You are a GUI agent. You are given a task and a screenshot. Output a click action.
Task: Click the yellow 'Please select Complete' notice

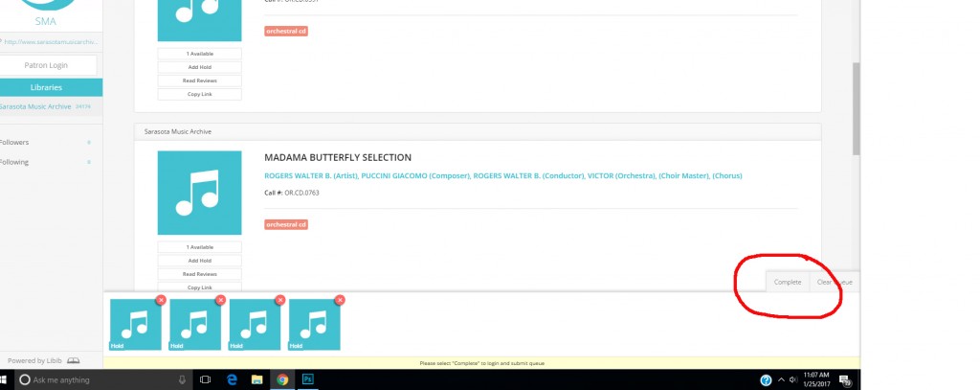point(482,363)
